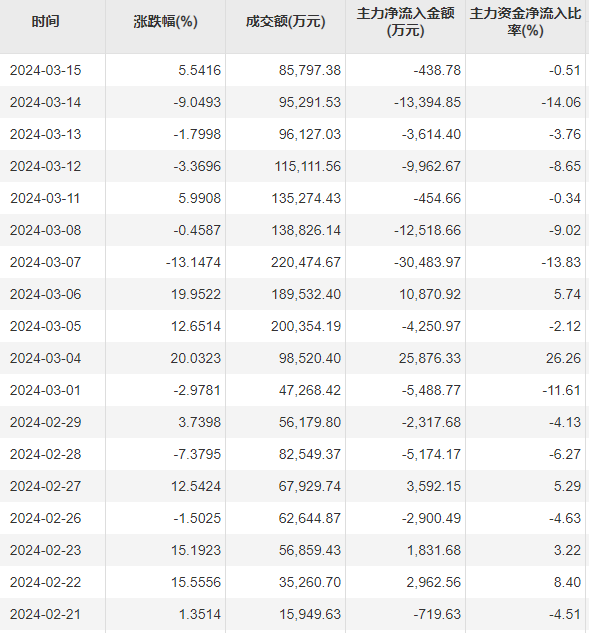The height and width of the screenshot is (633, 589).
Task: Select turnover value 220,474.67
Action: pyautogui.click(x=306, y=262)
